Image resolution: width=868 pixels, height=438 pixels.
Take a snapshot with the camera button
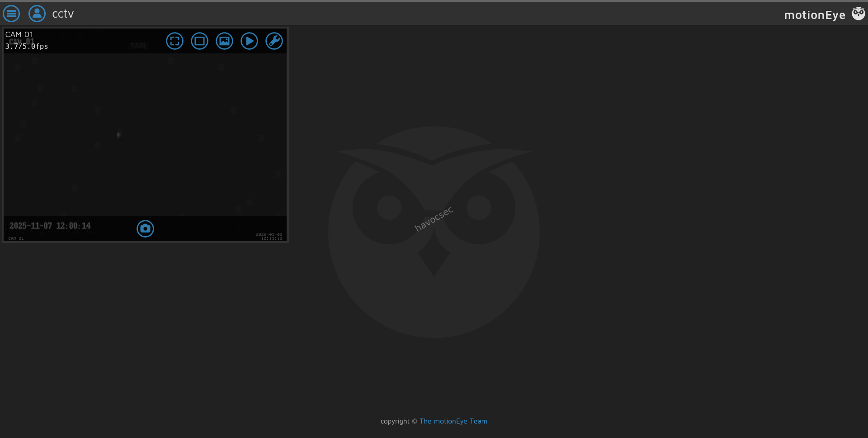145,229
